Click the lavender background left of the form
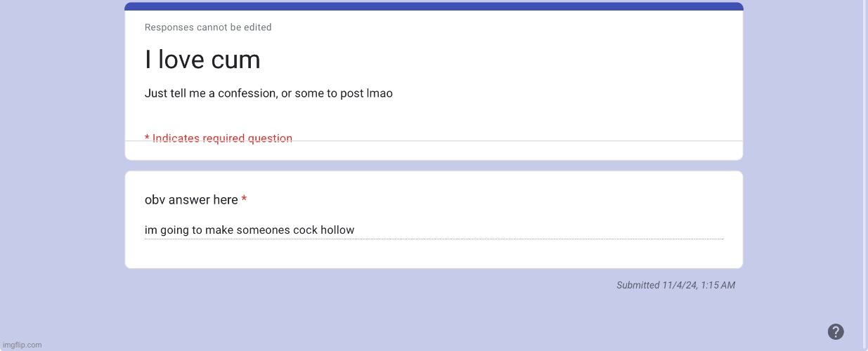Image resolution: width=868 pixels, height=351 pixels. [x=62, y=175]
